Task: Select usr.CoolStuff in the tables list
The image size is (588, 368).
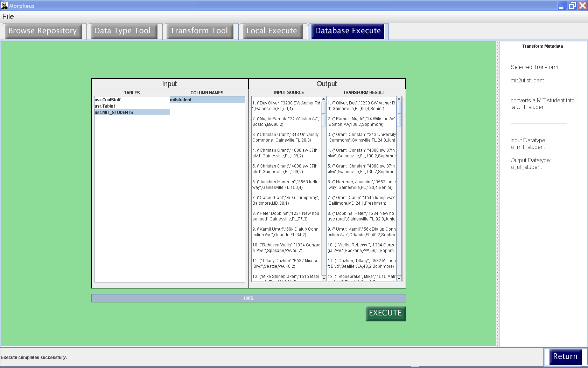Action: point(108,100)
